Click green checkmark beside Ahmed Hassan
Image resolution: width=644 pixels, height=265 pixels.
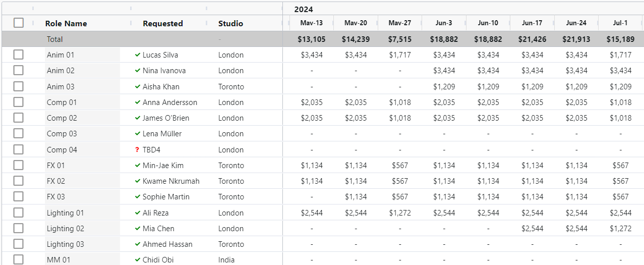click(137, 244)
